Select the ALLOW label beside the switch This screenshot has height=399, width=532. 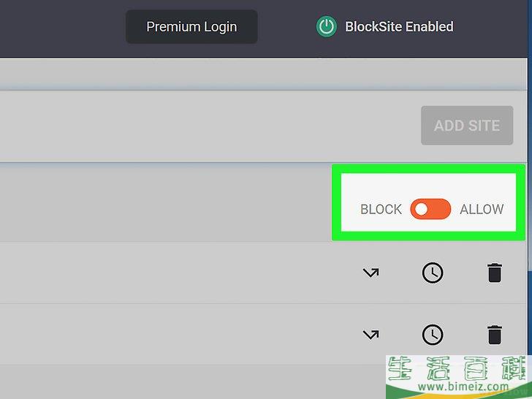[482, 209]
